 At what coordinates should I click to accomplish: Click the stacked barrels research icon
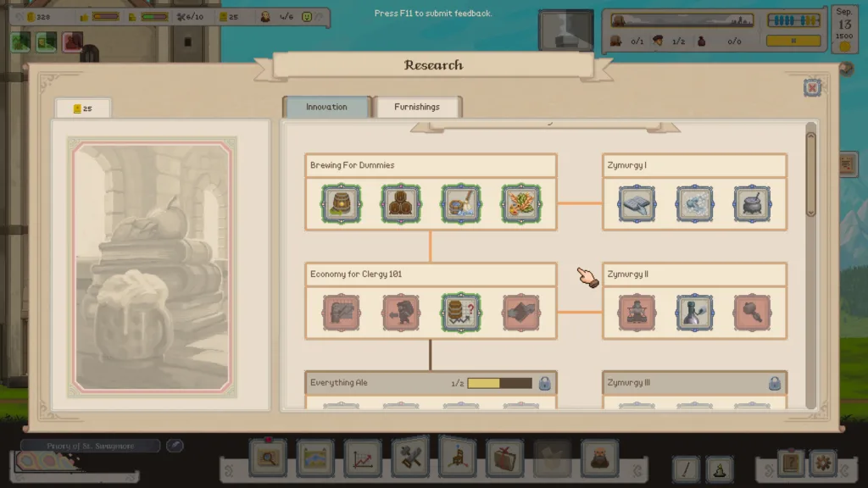pos(401,203)
